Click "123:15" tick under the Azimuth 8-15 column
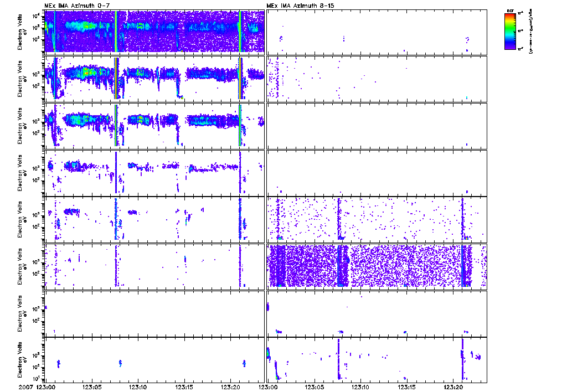567x392 pixels. pos(407,387)
